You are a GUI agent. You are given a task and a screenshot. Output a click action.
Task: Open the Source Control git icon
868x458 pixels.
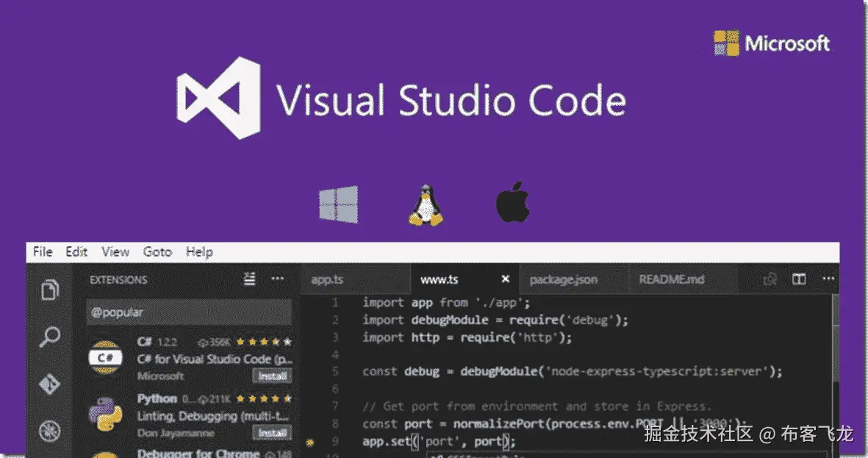click(x=50, y=384)
